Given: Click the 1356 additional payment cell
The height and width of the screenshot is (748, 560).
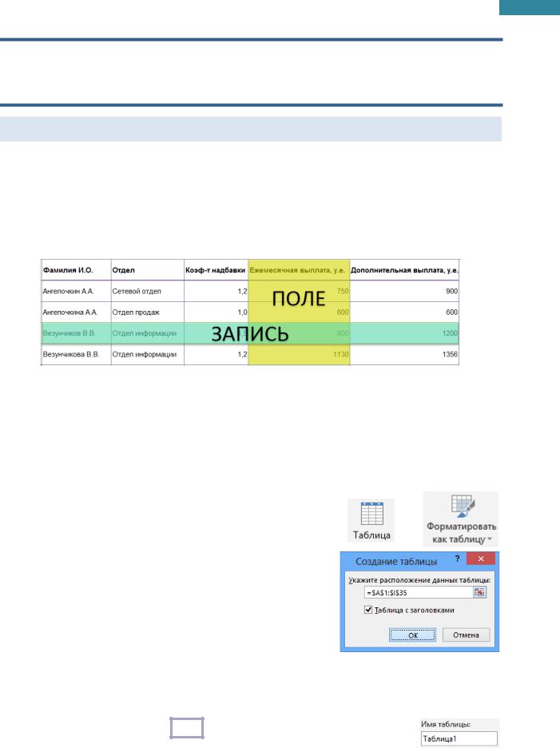Looking at the screenshot, I should tap(404, 354).
